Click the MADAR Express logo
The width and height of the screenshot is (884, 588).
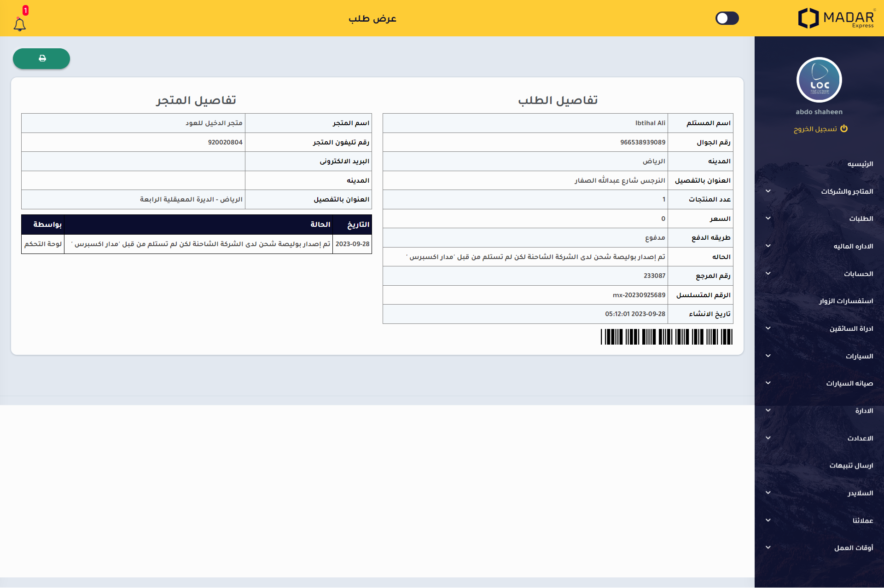(836, 18)
